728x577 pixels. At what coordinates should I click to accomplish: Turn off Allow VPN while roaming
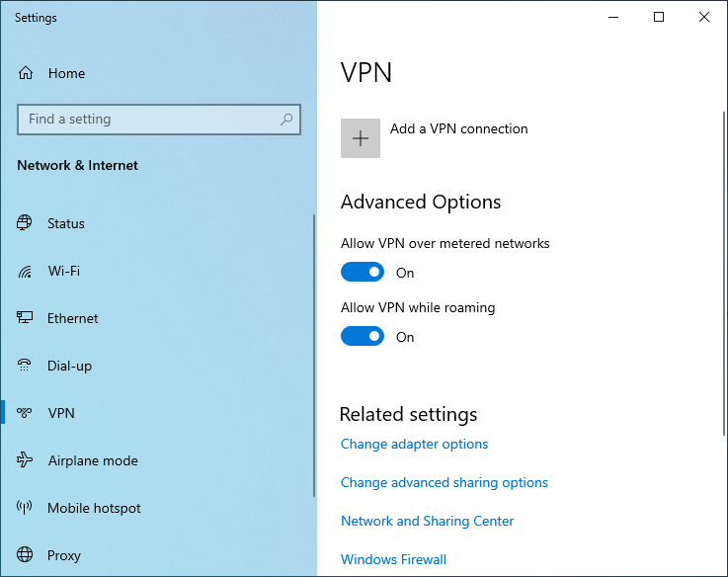point(362,336)
